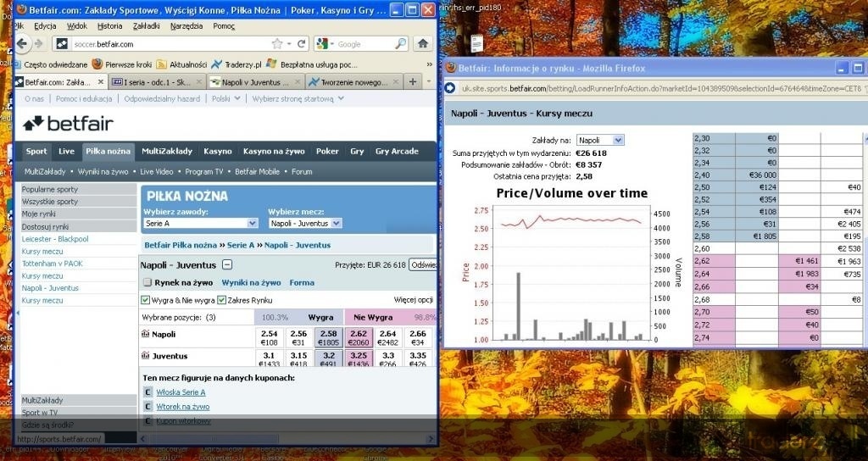Click the desktop document file icon

[x=476, y=43]
